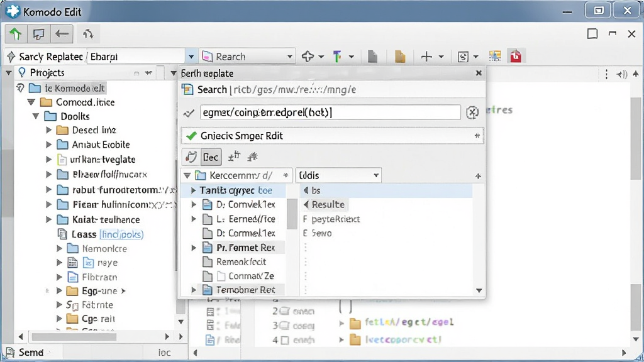This screenshot has height=362, width=644.
Task: Click the asterisk button right of Gniecis row
Action: [x=477, y=136]
